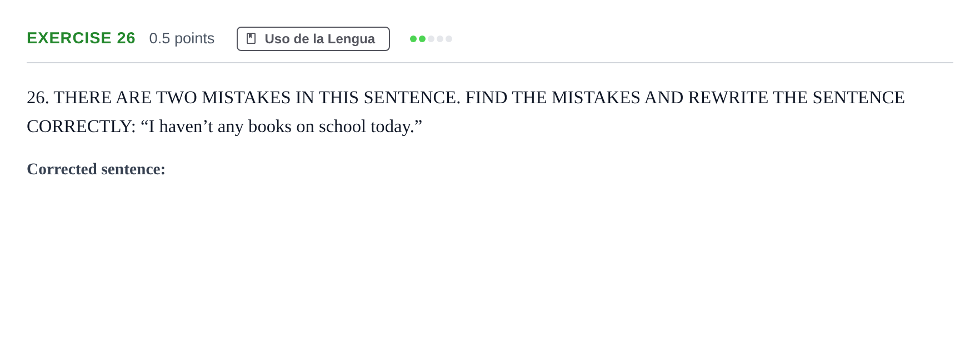980x353 pixels.
Task: Click the phrase 'on school' in the sentence
Action: [331, 127]
